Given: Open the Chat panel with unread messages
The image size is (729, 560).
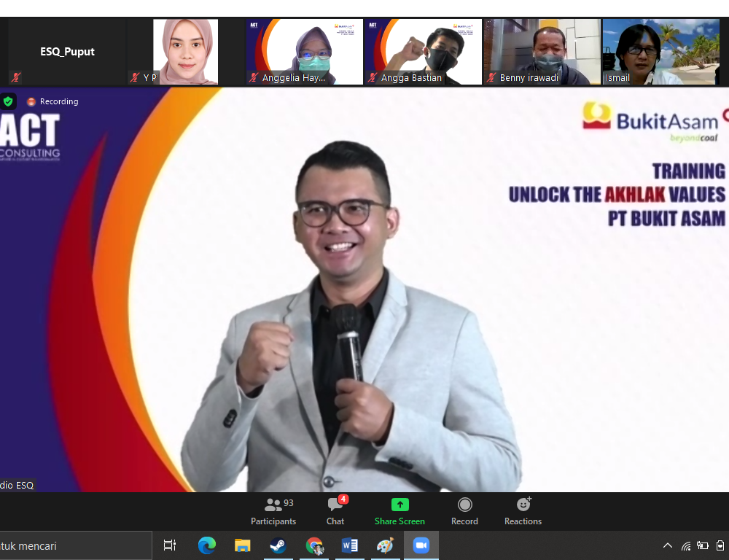Looking at the screenshot, I should (x=335, y=510).
